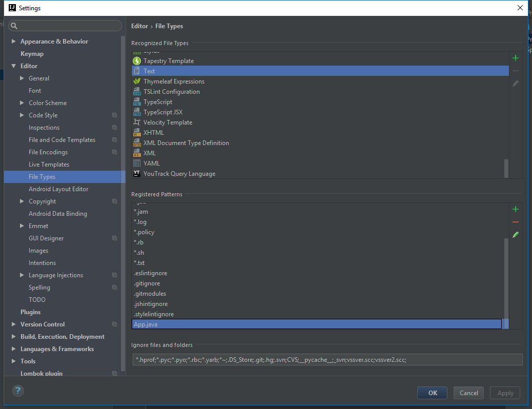Screen dimensions: 532x409
Task: Expand the Build, Execution, Deployment arrow
Action: [13, 336]
